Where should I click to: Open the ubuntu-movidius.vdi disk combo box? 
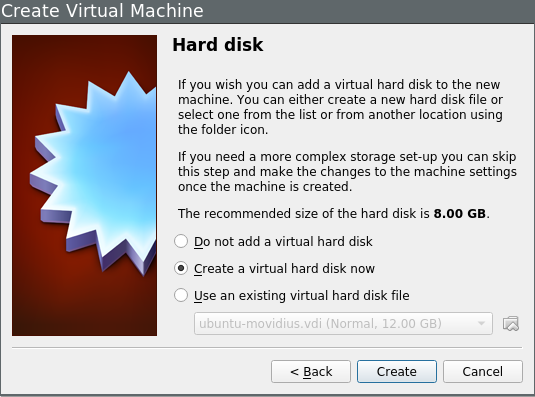coord(343,323)
